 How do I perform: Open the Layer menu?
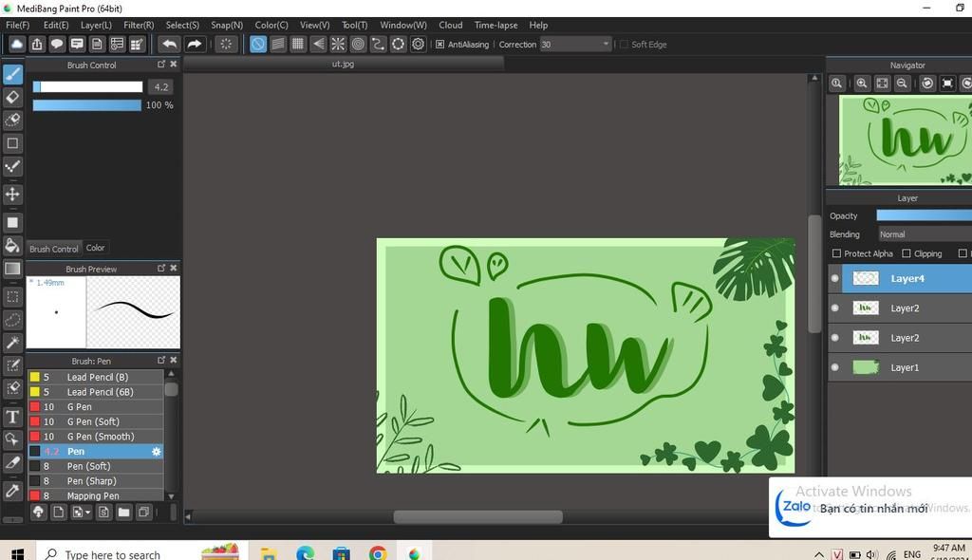point(96,26)
